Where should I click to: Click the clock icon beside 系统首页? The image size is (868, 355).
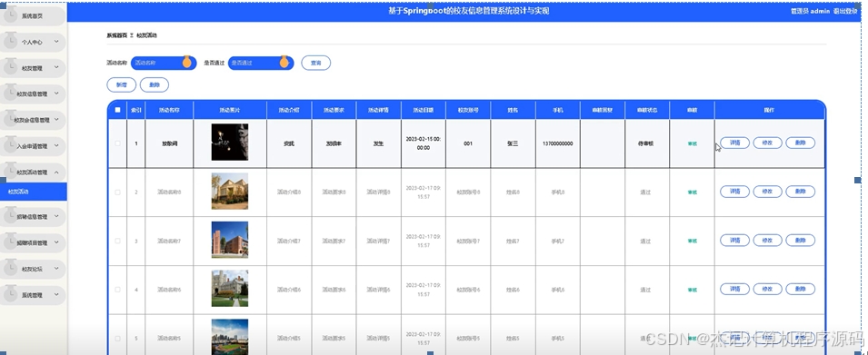pyautogui.click(x=10, y=15)
